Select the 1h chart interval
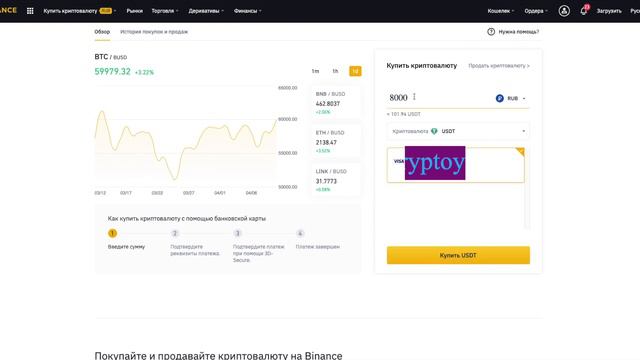 click(x=335, y=71)
